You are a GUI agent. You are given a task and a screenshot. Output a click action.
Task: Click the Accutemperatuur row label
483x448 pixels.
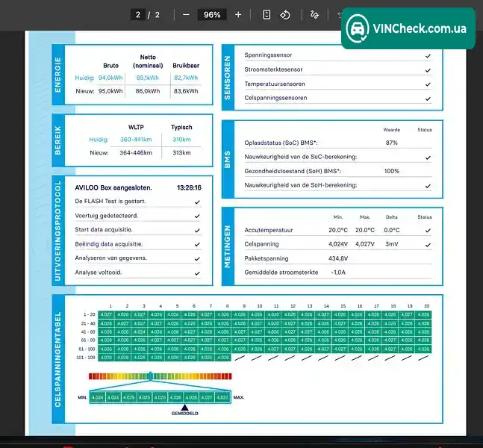pos(269,230)
